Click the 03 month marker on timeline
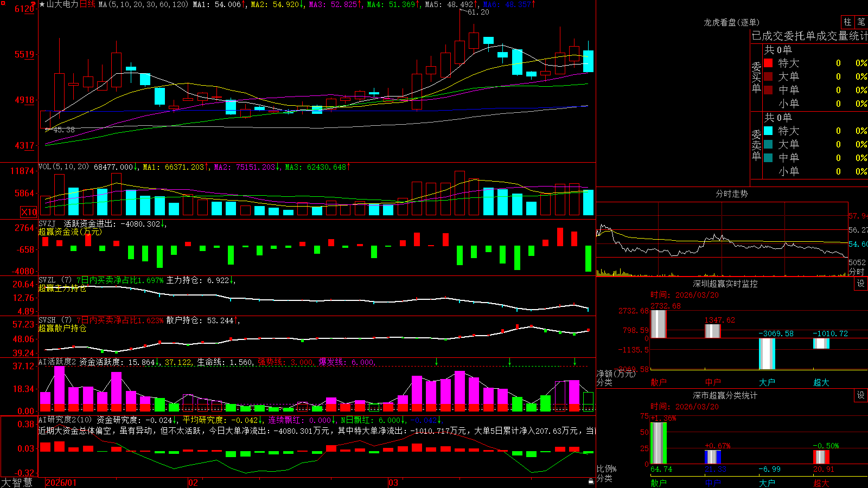This screenshot has height=488, width=868. 393,483
